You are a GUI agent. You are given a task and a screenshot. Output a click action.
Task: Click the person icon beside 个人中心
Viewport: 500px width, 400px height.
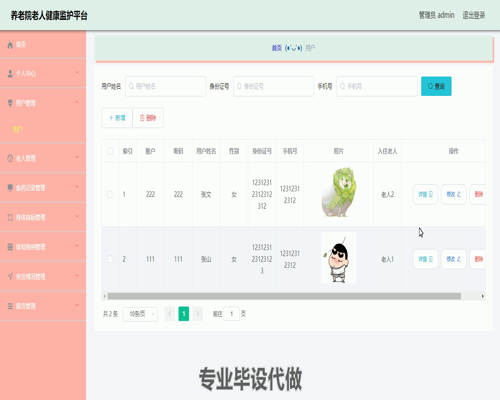pyautogui.click(x=10, y=74)
